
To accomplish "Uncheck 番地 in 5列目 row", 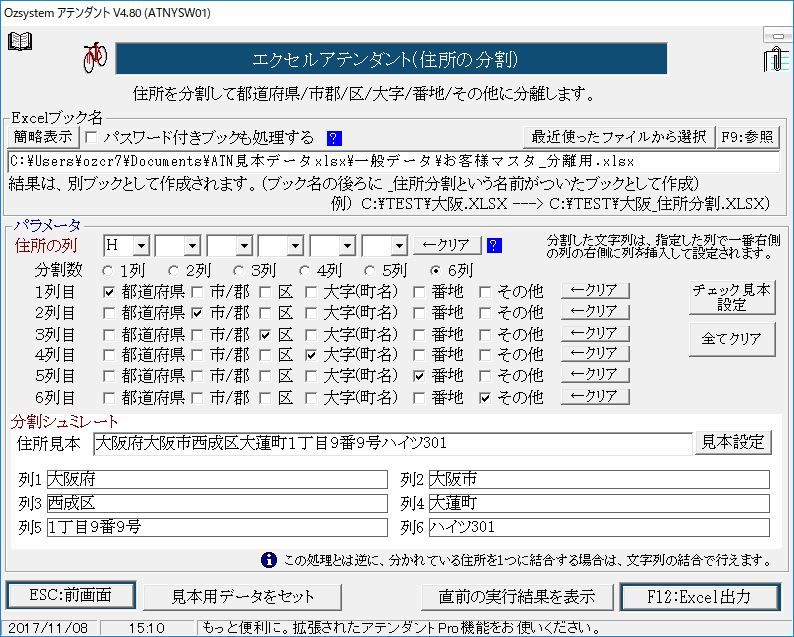I will (x=419, y=376).
